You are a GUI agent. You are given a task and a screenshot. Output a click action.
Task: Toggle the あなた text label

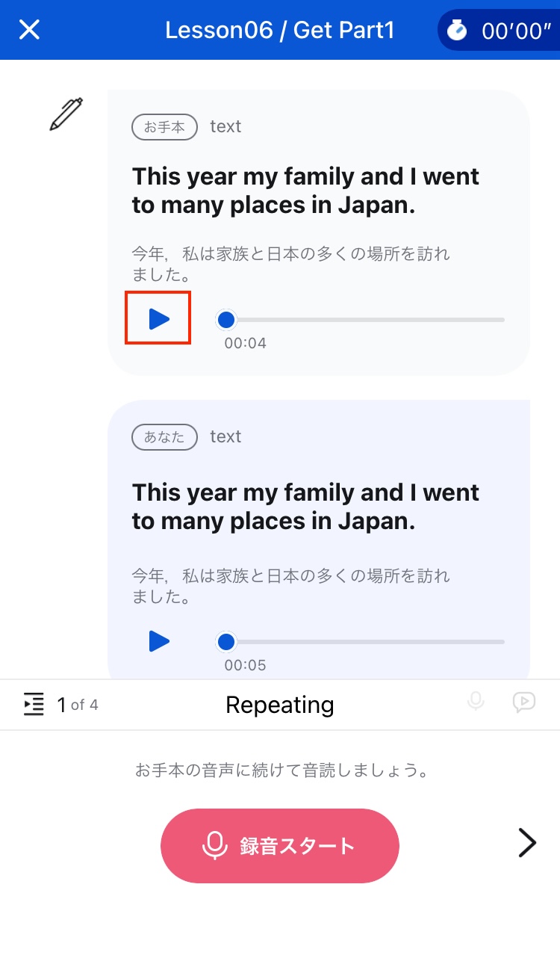225,436
